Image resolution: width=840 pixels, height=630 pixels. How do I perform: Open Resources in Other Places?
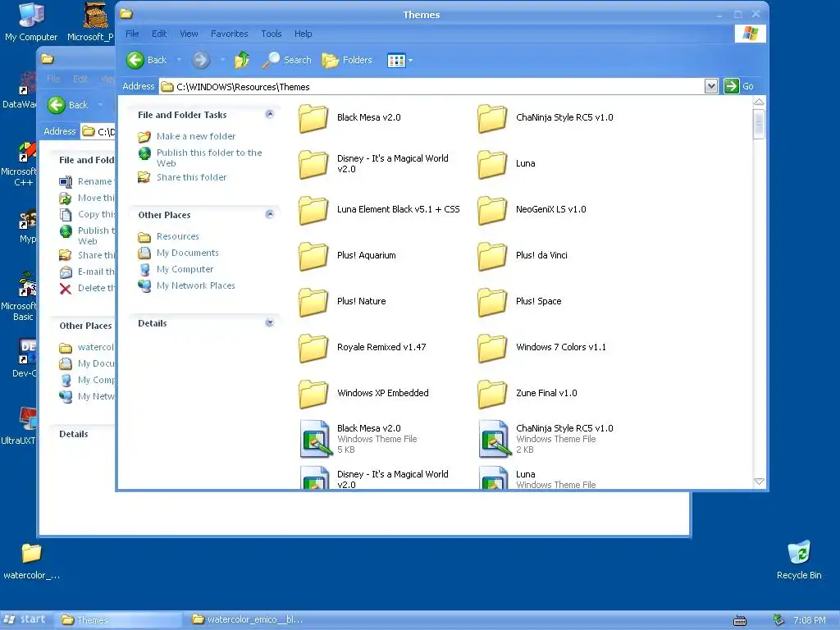tap(177, 236)
